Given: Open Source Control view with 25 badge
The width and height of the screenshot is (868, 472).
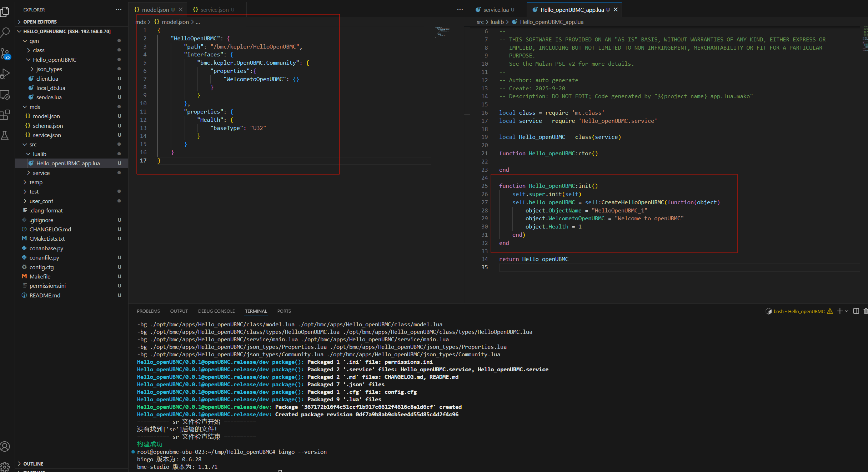Looking at the screenshot, I should 5,54.
